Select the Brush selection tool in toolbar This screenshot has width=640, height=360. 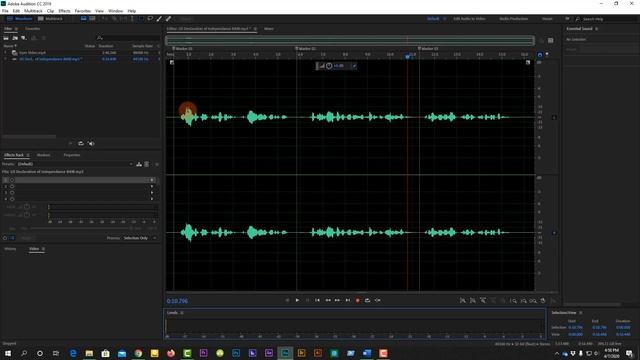coord(159,19)
